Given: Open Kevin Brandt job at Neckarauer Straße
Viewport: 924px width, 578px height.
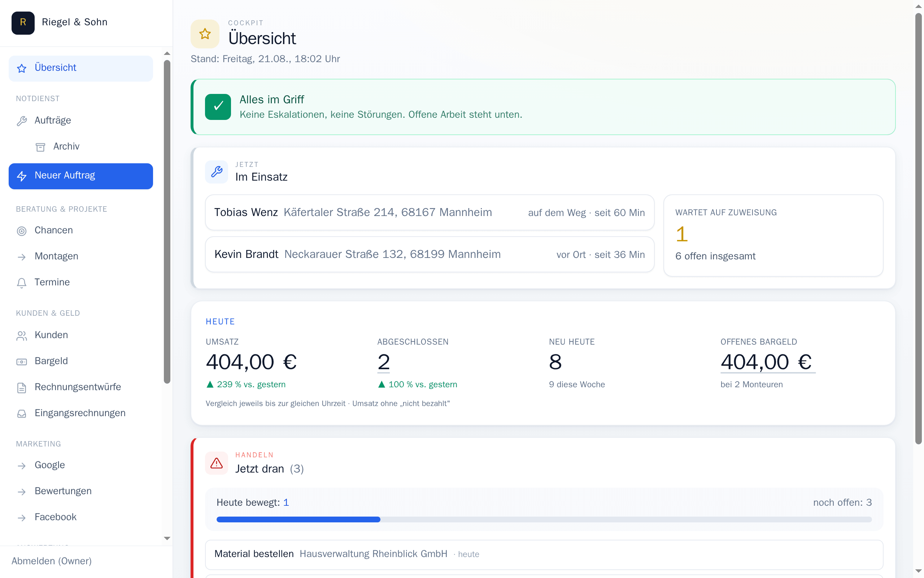Looking at the screenshot, I should click(x=430, y=254).
